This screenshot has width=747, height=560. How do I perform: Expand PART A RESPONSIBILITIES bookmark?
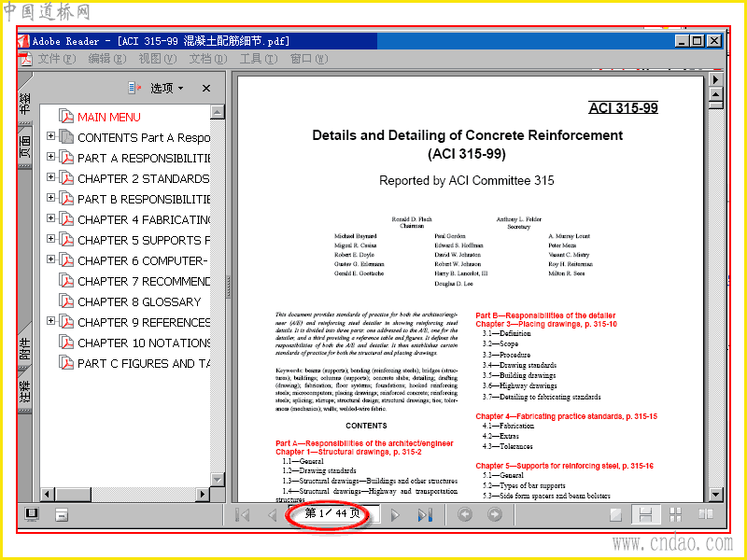pyautogui.click(x=50, y=157)
